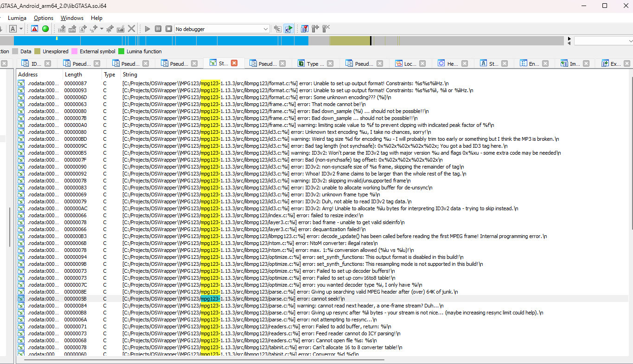This screenshot has width=633, height=364.
Task: Click the rename pencil toolbar icon
Action: 121,29
